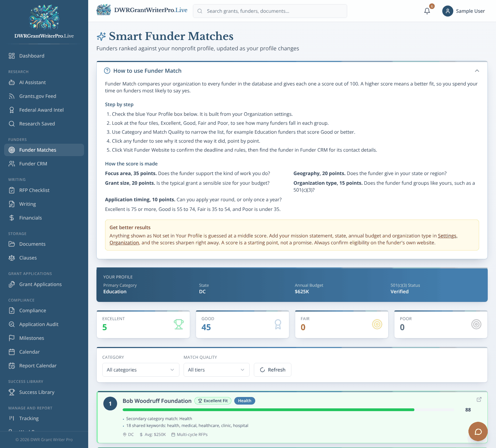Select the Poor matches tile
The image size is (496, 448).
(x=441, y=324)
